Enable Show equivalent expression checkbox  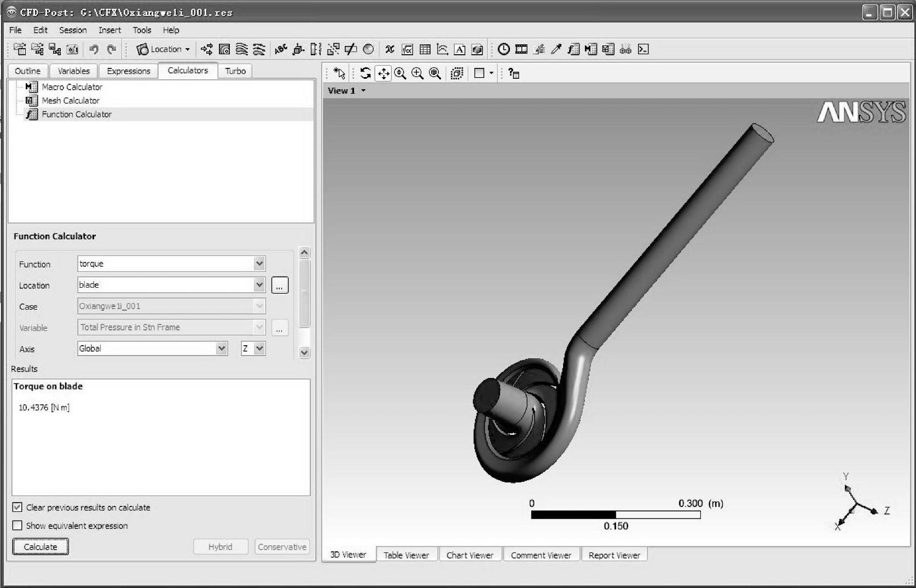point(18,525)
